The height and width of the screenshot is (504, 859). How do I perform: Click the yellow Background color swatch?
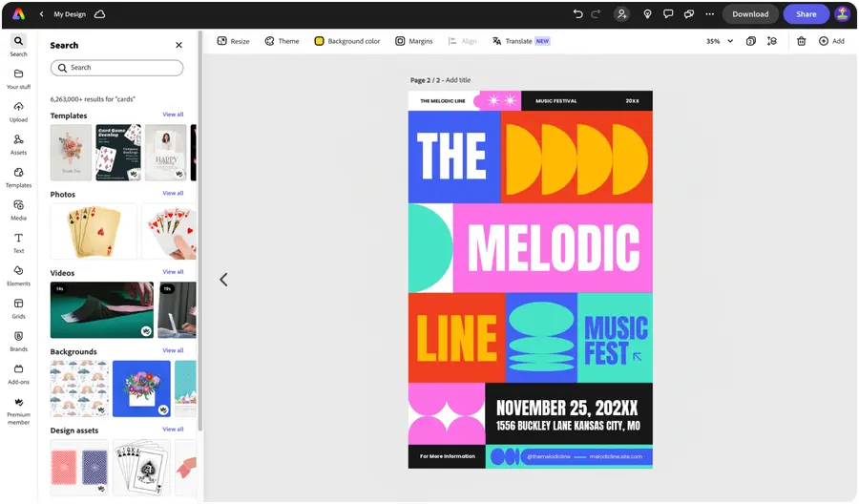[x=319, y=41]
